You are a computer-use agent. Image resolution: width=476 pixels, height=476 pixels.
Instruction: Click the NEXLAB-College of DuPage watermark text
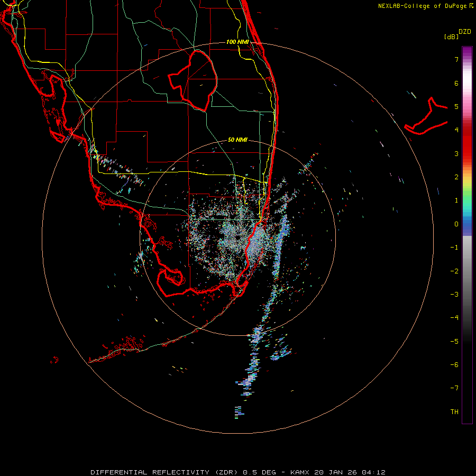coord(425,6)
